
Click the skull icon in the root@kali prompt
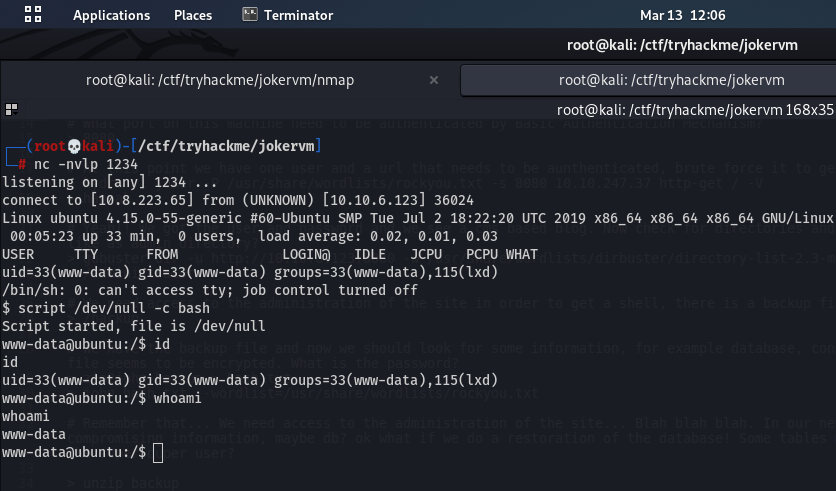[74, 146]
